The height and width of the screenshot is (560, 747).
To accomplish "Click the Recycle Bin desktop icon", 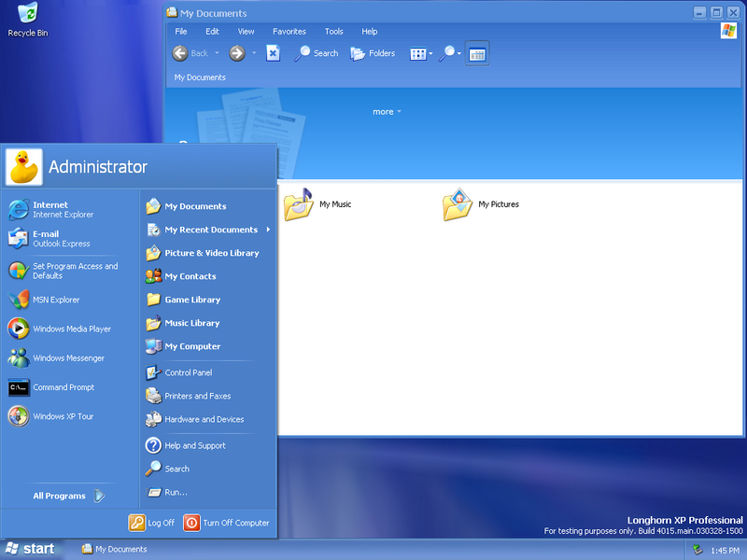I will coord(28,19).
